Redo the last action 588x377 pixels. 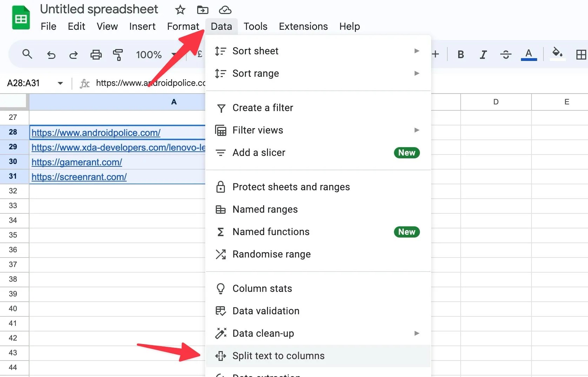[x=73, y=54]
